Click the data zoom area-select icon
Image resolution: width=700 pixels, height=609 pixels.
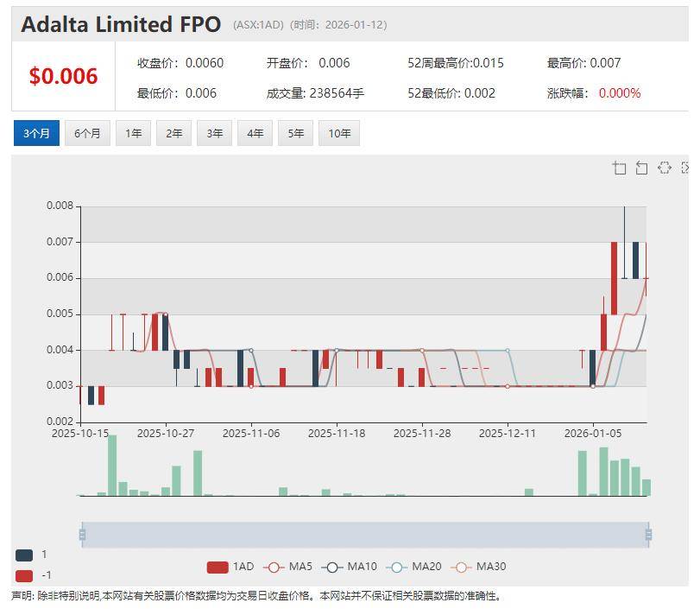click(619, 168)
